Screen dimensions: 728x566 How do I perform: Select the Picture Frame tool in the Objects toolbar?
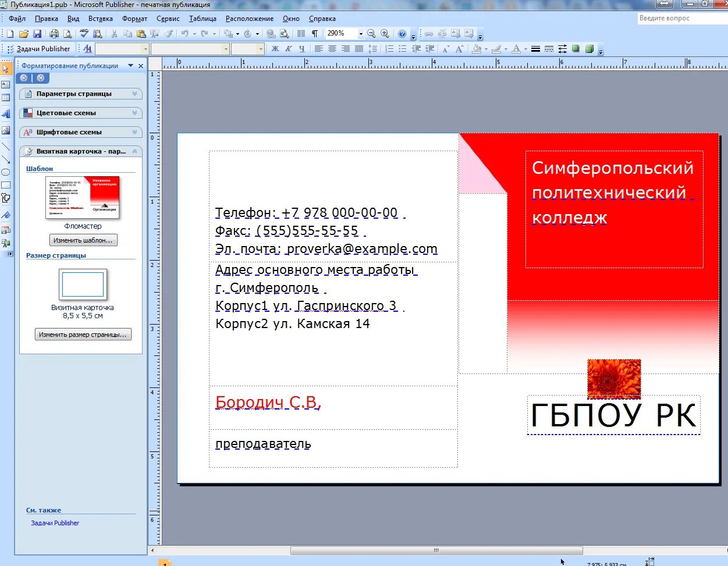coord(6,130)
